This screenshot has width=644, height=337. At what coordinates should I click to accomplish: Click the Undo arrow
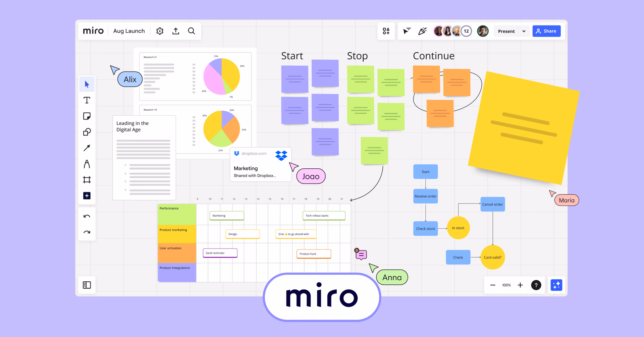(x=87, y=216)
